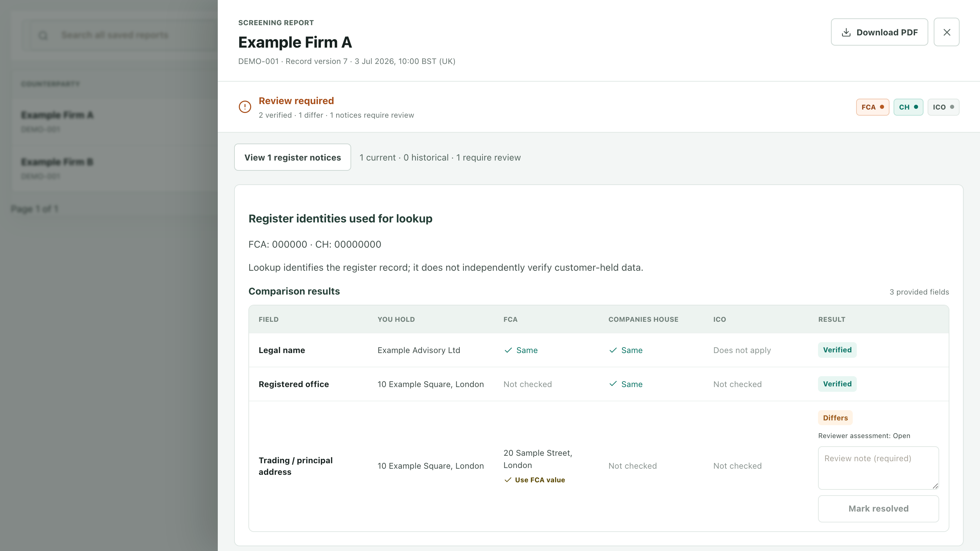Screen dimensions: 980x551
Task: Click the RESULT column header
Action: coord(832,319)
